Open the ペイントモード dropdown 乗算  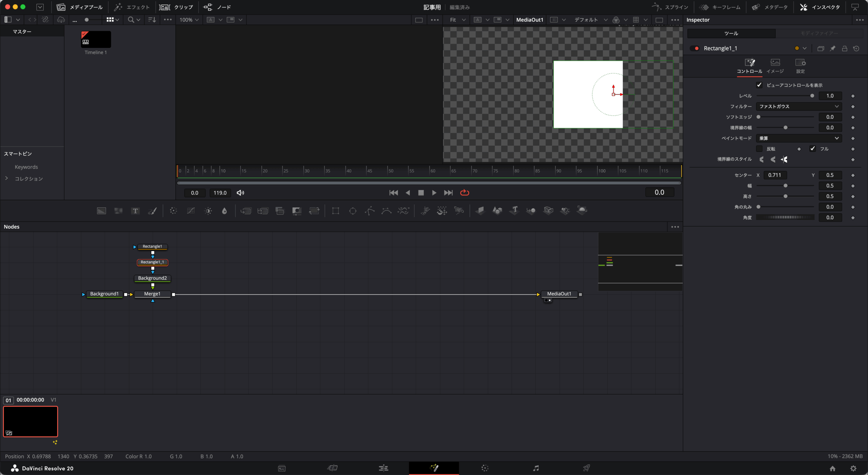click(798, 138)
